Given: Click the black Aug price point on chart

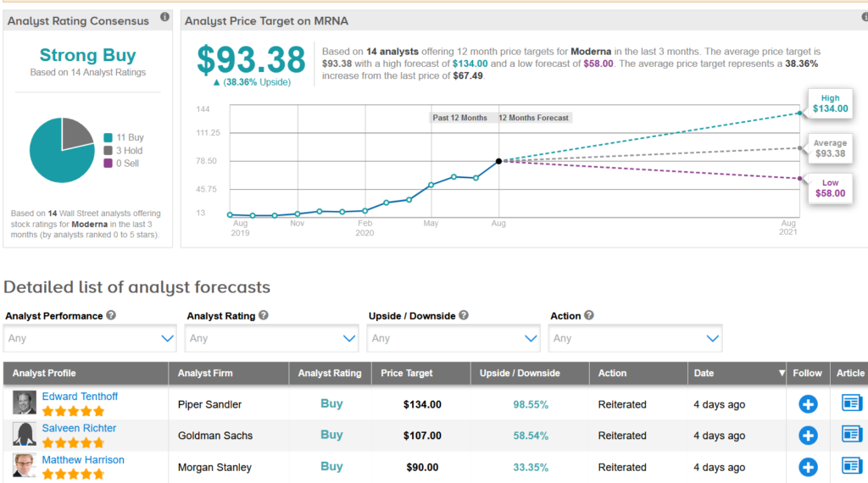Looking at the screenshot, I should coord(498,161).
